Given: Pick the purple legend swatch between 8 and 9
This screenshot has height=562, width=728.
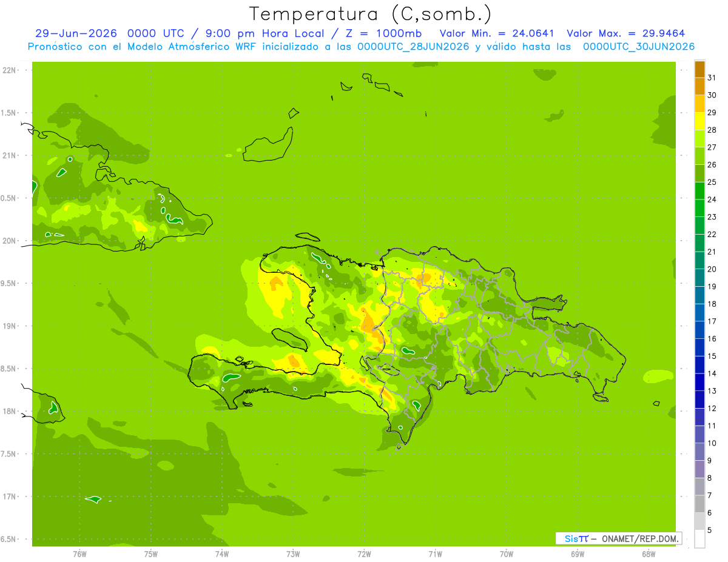Looking at the screenshot, I should tap(699, 469).
